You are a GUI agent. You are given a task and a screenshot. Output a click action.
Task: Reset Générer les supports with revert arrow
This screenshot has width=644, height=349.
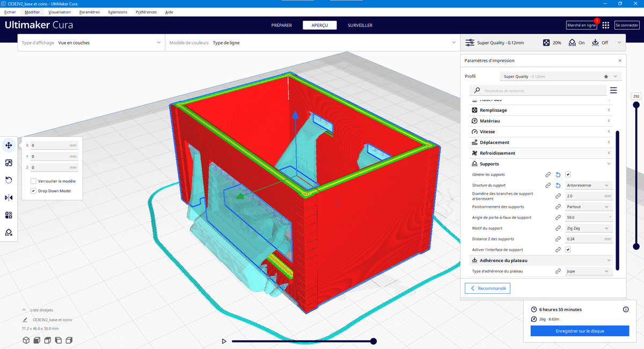tap(558, 174)
